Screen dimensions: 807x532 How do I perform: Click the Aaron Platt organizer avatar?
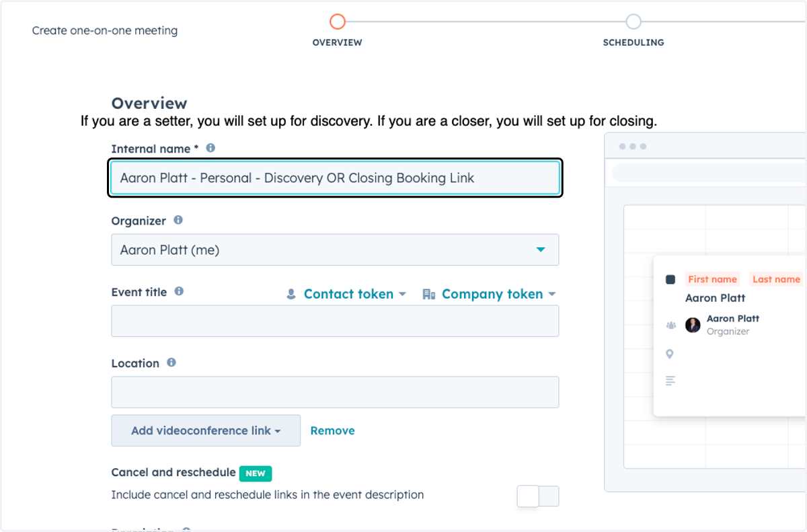click(x=693, y=326)
